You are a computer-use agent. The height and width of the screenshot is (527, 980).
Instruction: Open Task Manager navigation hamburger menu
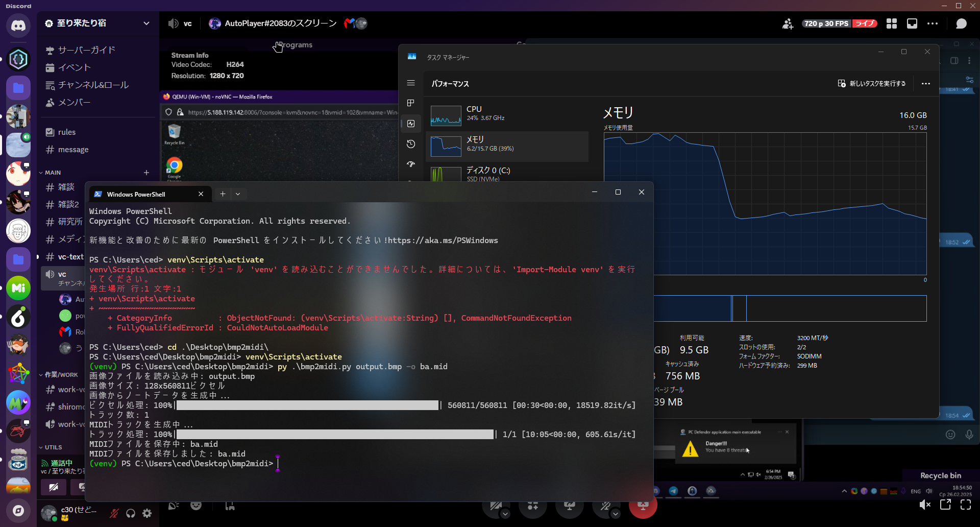(x=411, y=83)
